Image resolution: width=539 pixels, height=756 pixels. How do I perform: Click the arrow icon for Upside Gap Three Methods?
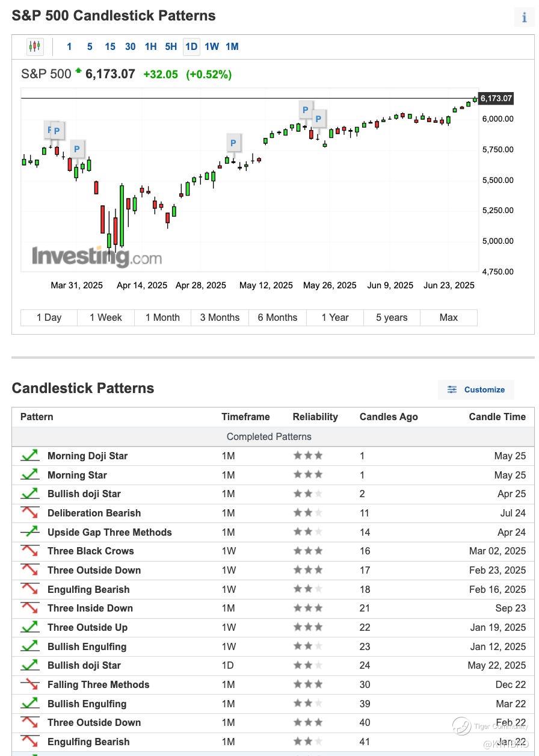[x=29, y=532]
